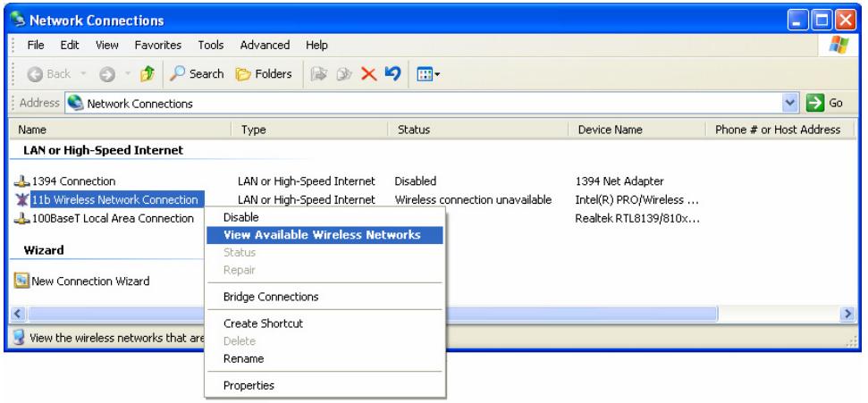Click Wireless connection unavailable status text

click(x=473, y=200)
